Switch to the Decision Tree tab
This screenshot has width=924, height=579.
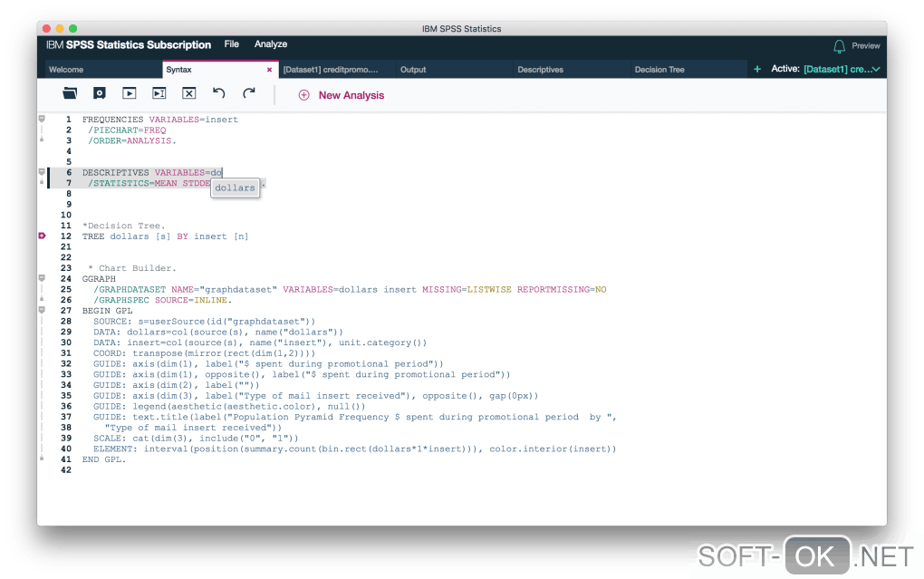click(x=688, y=69)
